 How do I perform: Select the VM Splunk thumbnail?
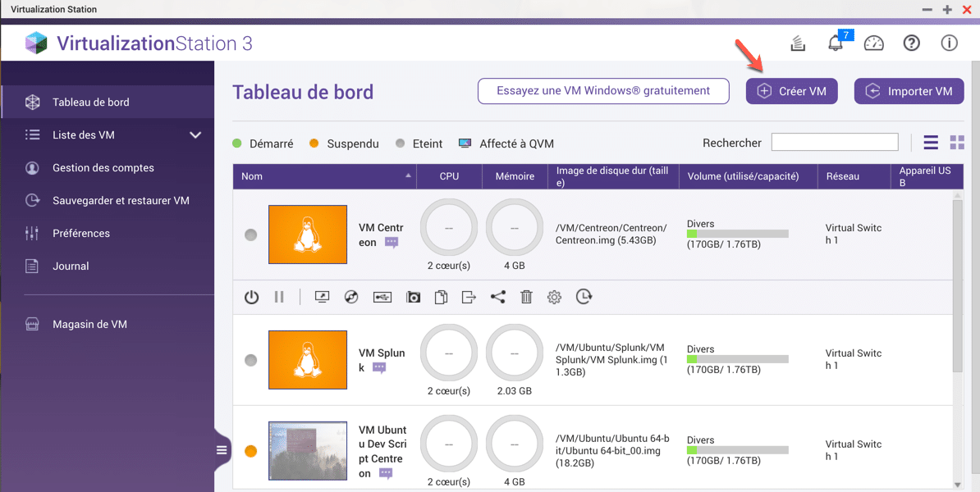(308, 360)
